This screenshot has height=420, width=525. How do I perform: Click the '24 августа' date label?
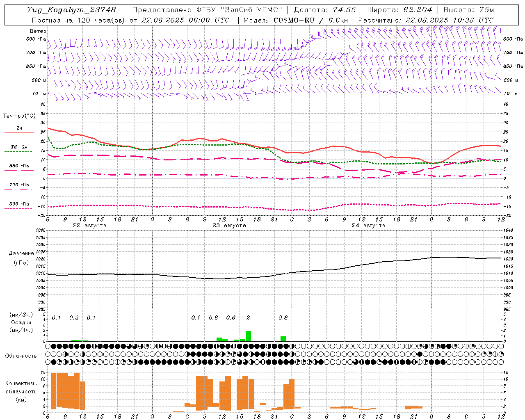tap(369, 226)
